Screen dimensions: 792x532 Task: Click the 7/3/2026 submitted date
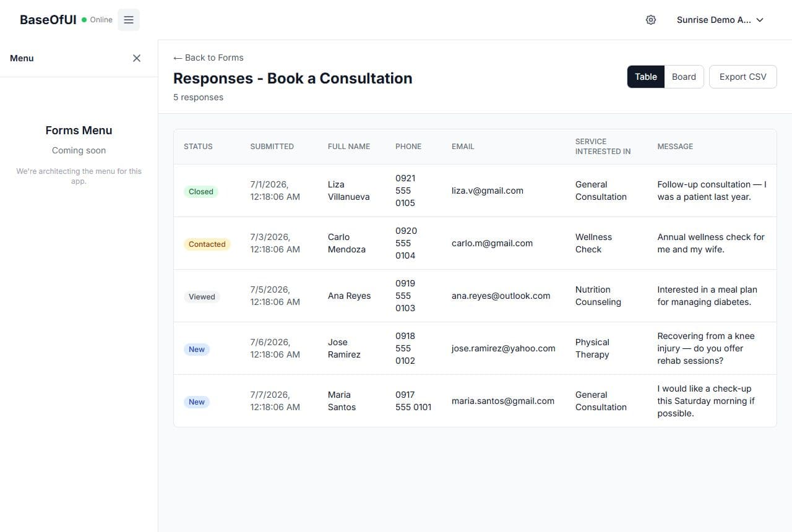click(x=275, y=243)
